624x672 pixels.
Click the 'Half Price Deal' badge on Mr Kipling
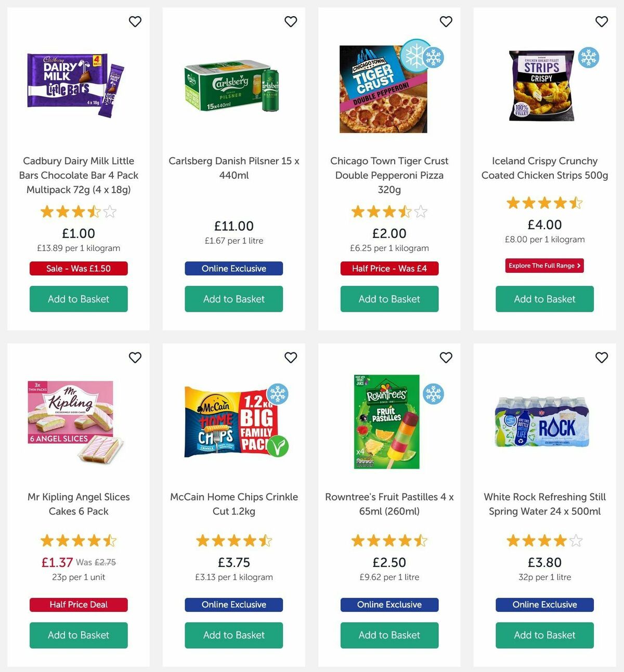[x=79, y=604]
